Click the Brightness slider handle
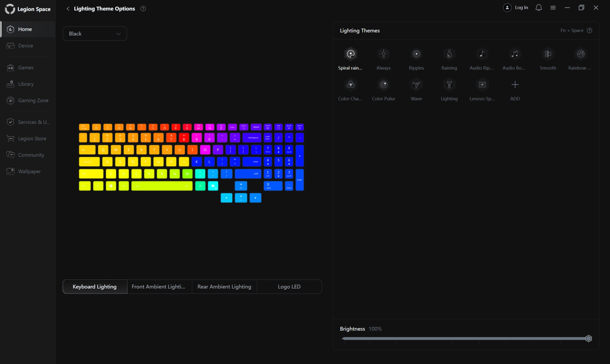Image resolution: width=610 pixels, height=364 pixels. coord(588,339)
